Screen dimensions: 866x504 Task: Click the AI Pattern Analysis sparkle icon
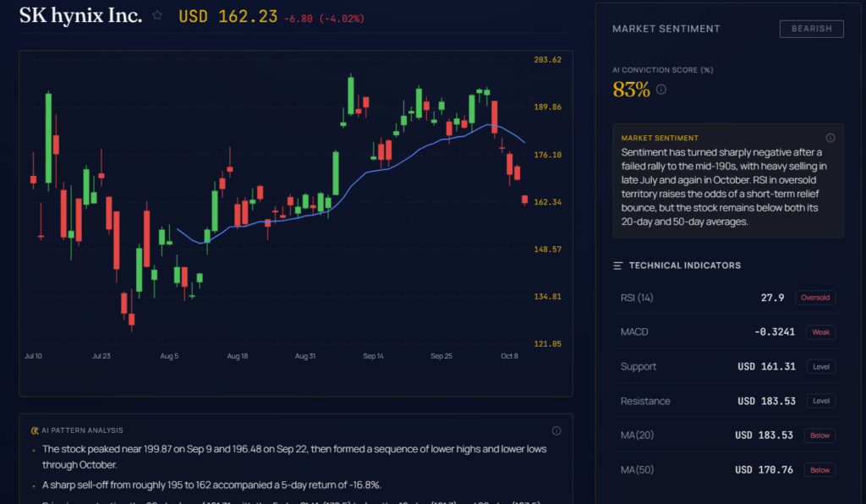tap(35, 430)
